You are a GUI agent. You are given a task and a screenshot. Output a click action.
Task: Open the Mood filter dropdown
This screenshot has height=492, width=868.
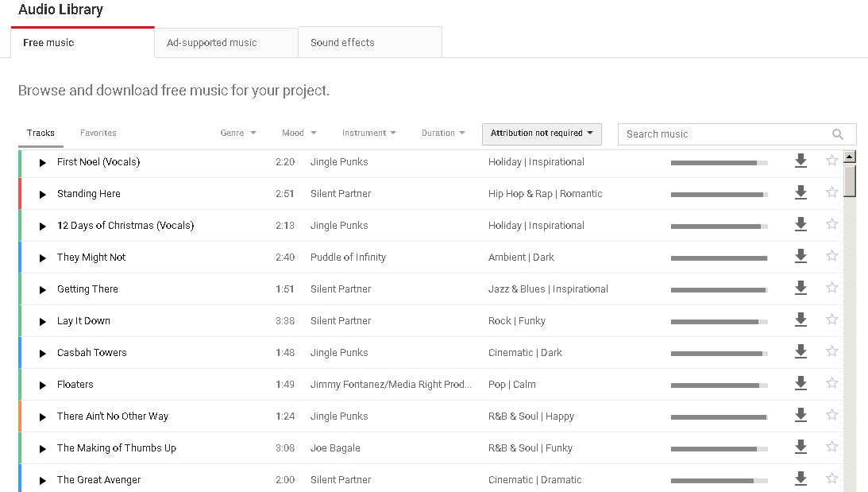[299, 133]
